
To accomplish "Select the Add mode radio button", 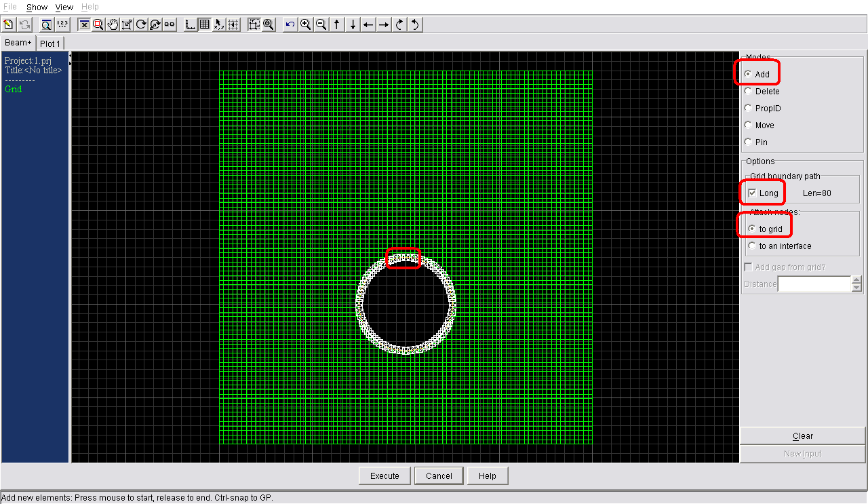I will [x=748, y=75].
